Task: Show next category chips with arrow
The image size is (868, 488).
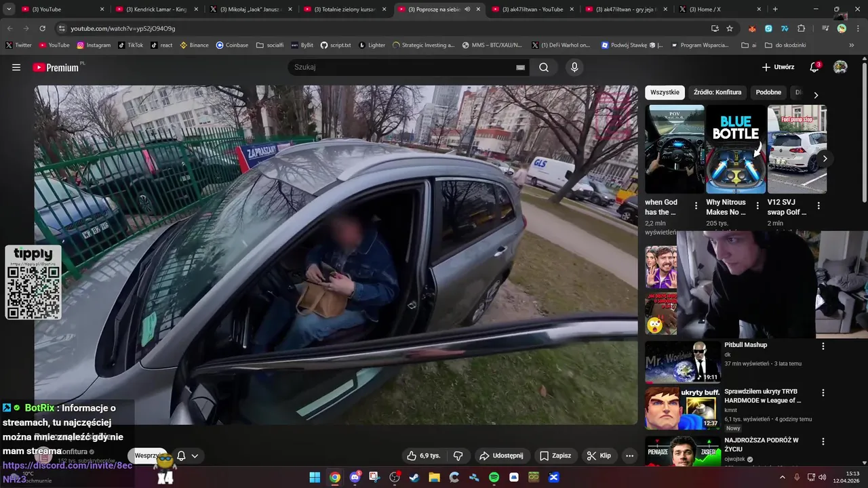Action: 816,95
